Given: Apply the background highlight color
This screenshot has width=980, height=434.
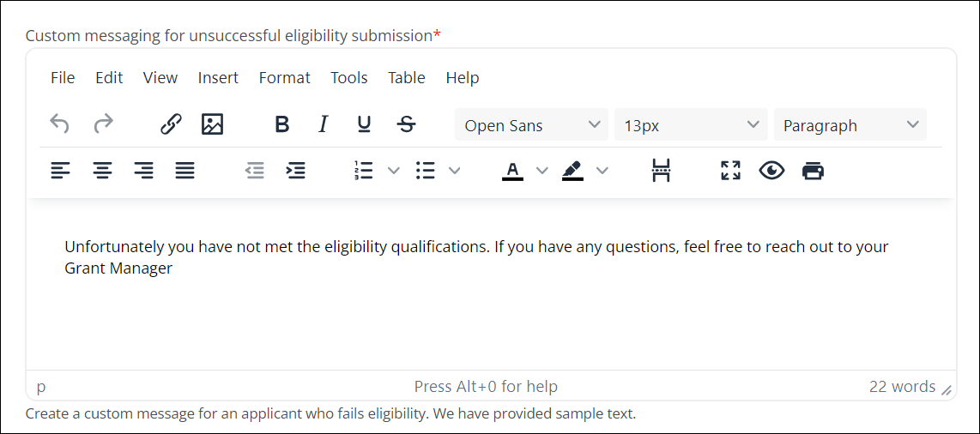Looking at the screenshot, I should pyautogui.click(x=572, y=170).
